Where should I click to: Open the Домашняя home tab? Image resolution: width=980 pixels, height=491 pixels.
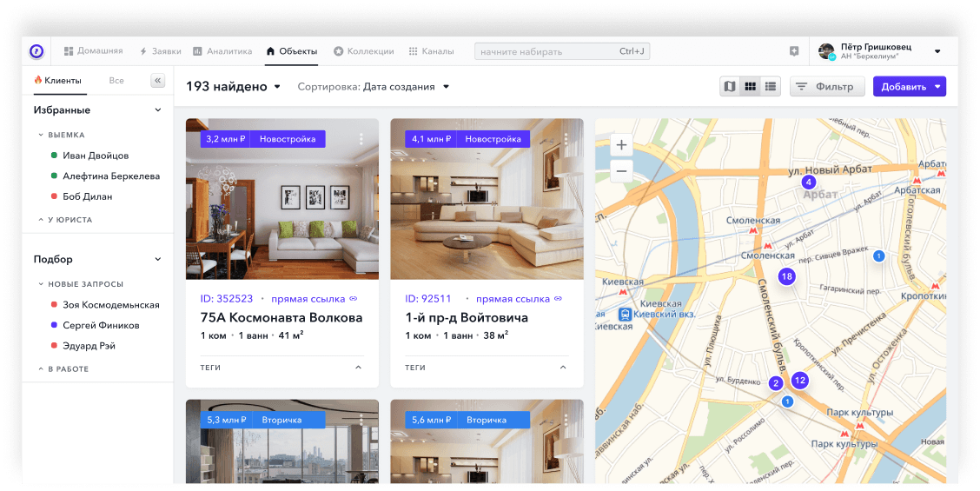pyautogui.click(x=93, y=50)
